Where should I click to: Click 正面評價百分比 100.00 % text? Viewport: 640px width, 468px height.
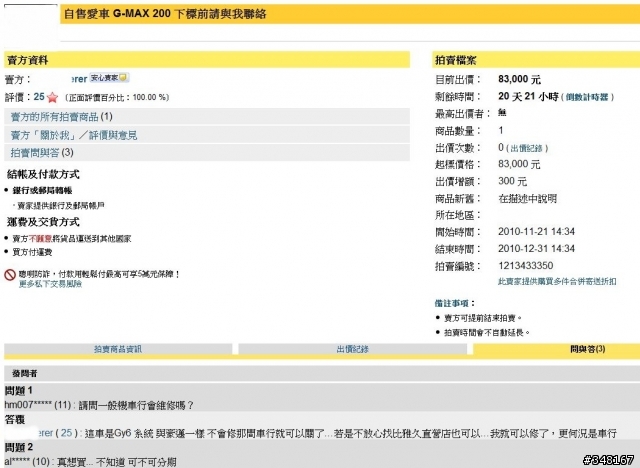click(117, 98)
